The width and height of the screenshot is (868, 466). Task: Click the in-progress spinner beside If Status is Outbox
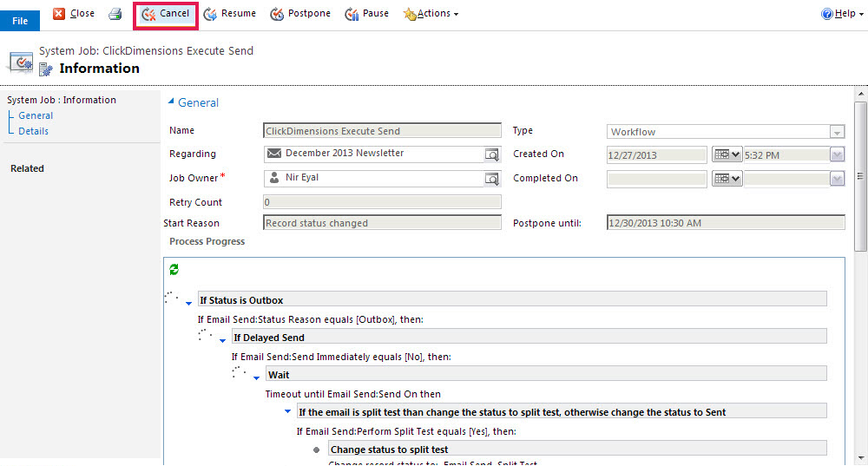[x=172, y=297]
